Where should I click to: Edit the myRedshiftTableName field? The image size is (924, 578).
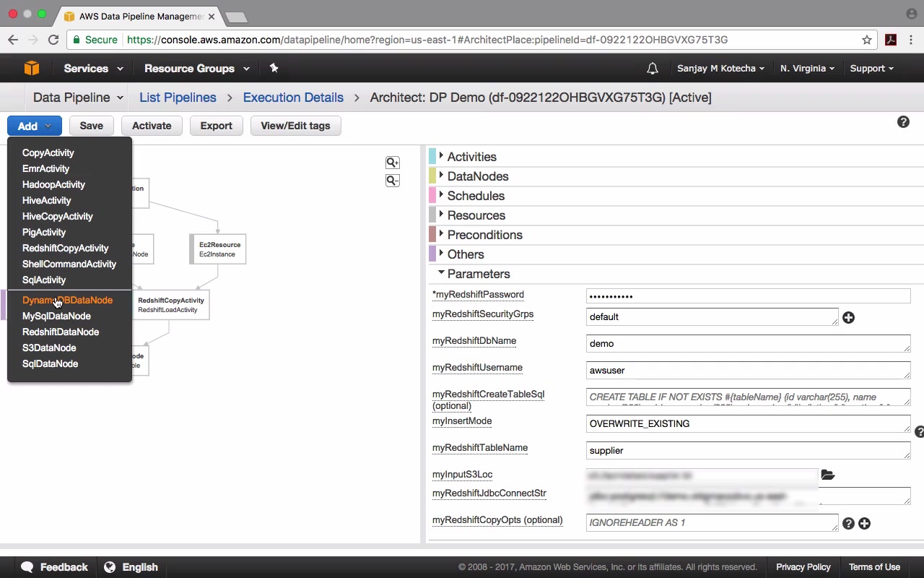coord(748,451)
